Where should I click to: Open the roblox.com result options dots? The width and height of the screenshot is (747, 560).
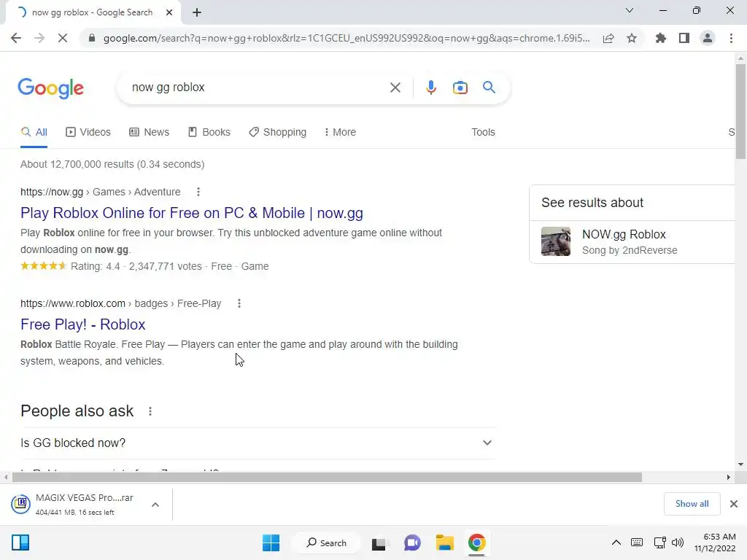point(239,303)
